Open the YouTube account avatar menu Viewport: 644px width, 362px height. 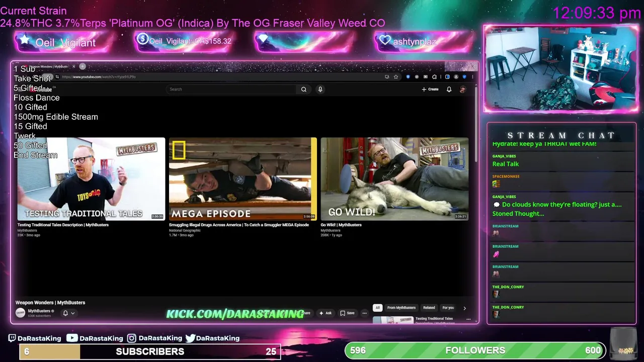(x=462, y=89)
